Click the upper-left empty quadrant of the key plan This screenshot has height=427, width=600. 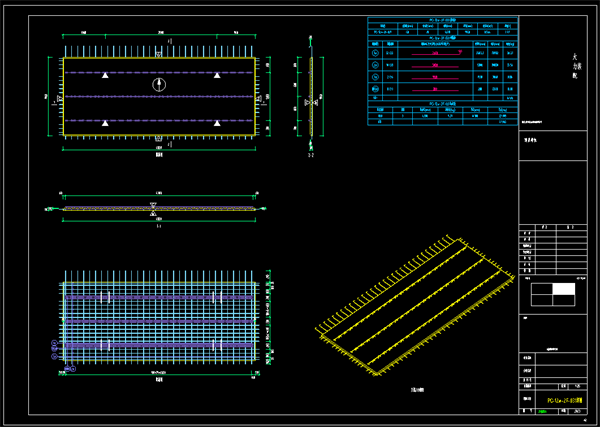[542, 289]
